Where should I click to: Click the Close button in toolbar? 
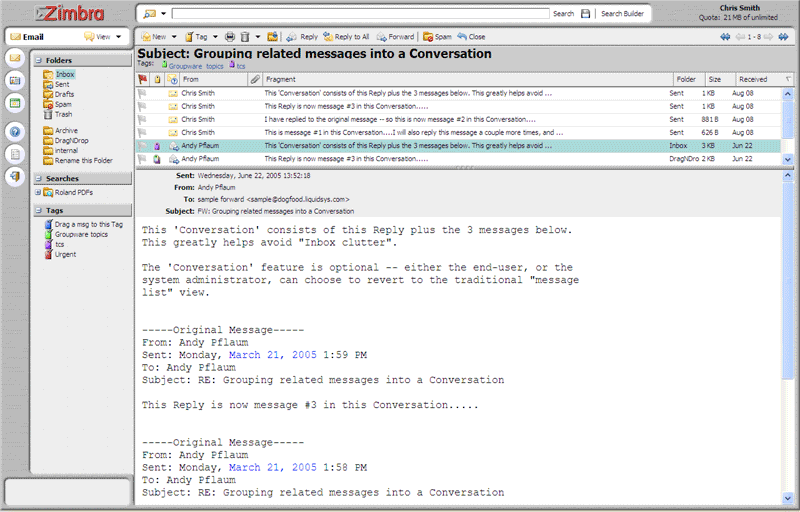tap(471, 37)
